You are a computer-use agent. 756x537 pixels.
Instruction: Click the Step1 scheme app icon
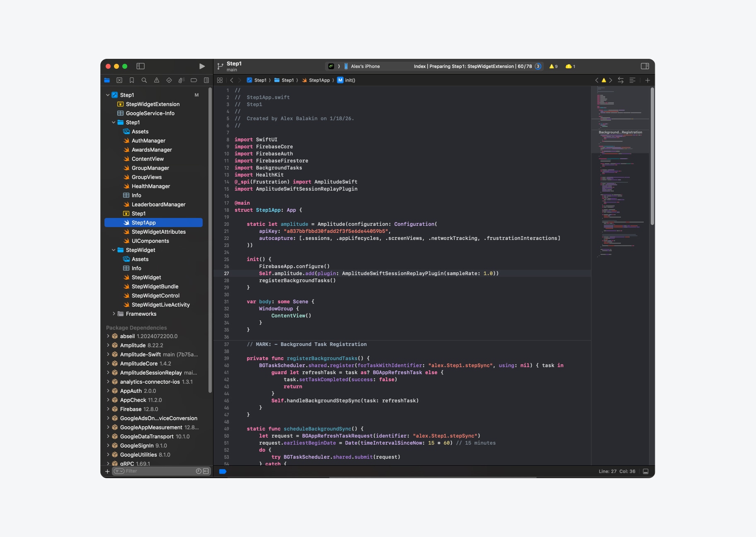click(x=331, y=66)
